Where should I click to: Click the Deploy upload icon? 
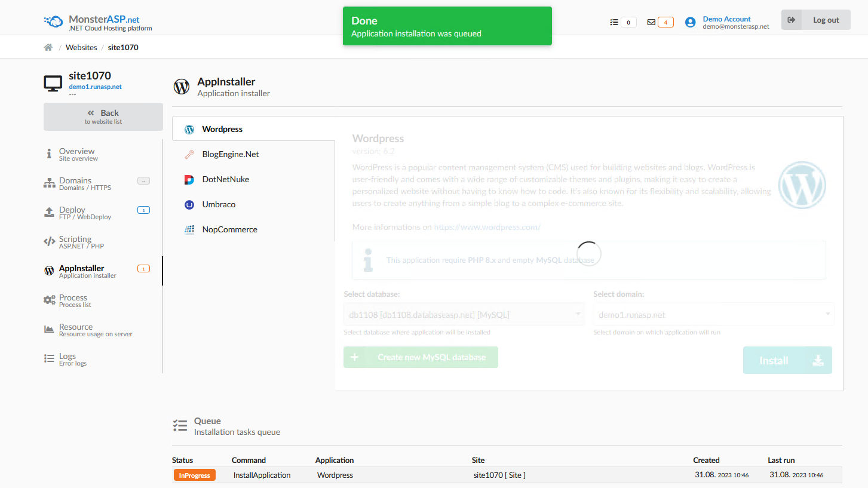coord(49,213)
